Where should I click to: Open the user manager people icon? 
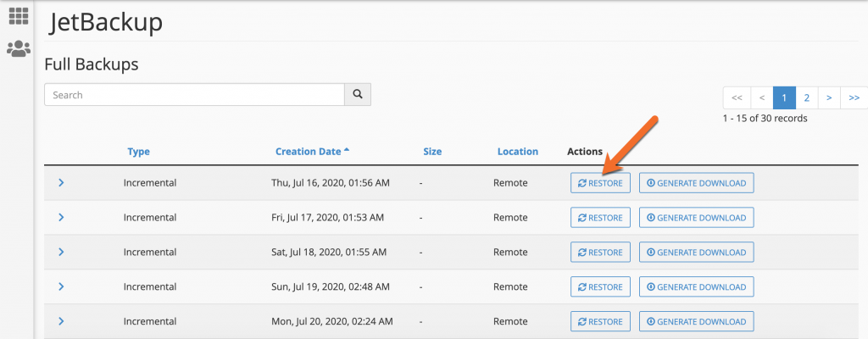click(x=18, y=48)
